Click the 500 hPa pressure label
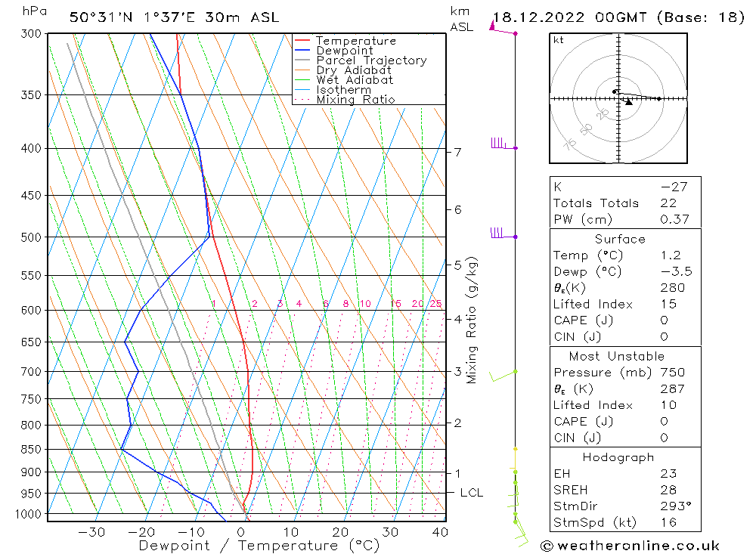 [x=31, y=237]
